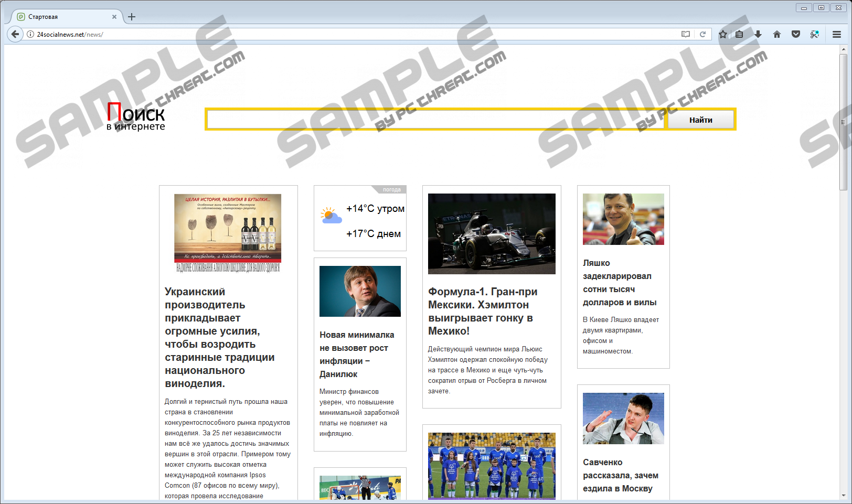Open Новая минималка не вызовет рост article
This screenshot has width=852, height=504.
coord(357,354)
